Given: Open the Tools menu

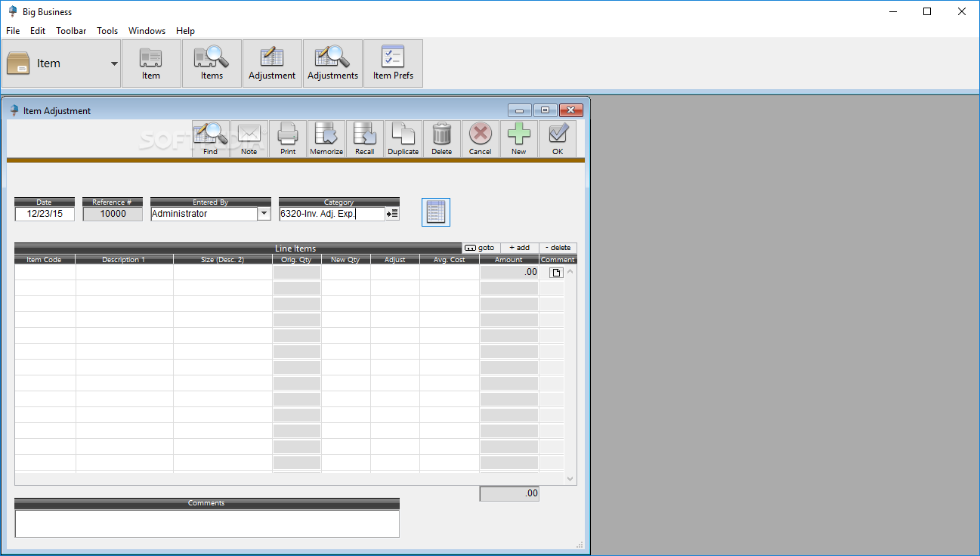Looking at the screenshot, I should pos(107,31).
